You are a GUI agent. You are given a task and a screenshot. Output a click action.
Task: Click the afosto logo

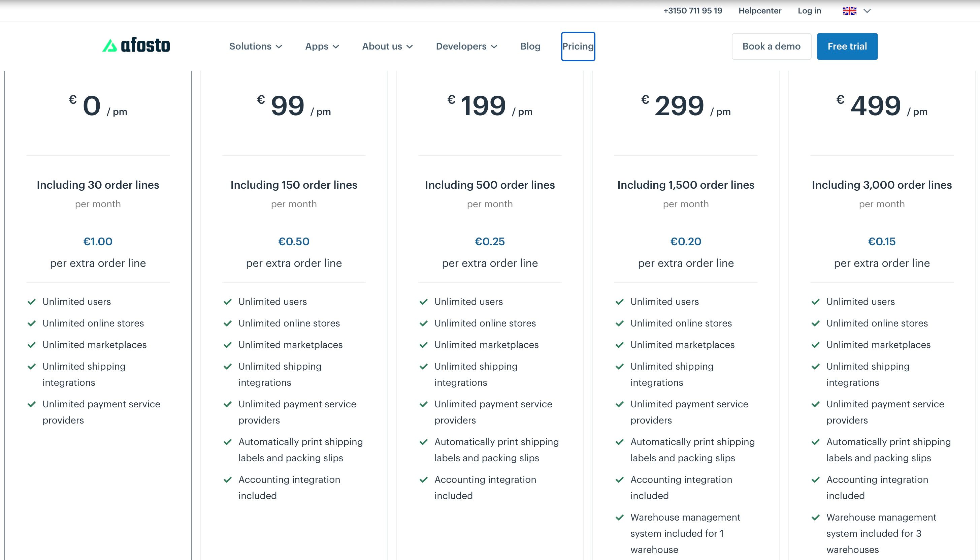coord(136,46)
